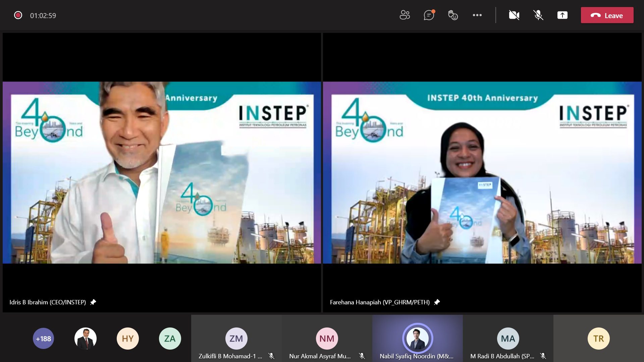Screen dimensions: 644x362
Task: Click Nabil Syafiq Noordin's profile photo
Action: click(x=418, y=339)
